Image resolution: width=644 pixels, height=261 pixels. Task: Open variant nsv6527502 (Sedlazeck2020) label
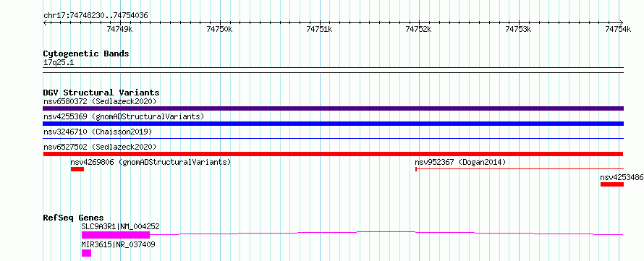pyautogui.click(x=100, y=147)
